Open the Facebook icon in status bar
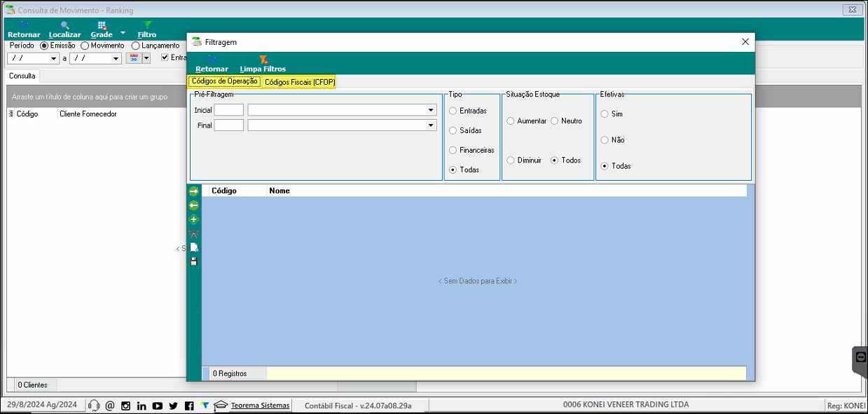 189,406
